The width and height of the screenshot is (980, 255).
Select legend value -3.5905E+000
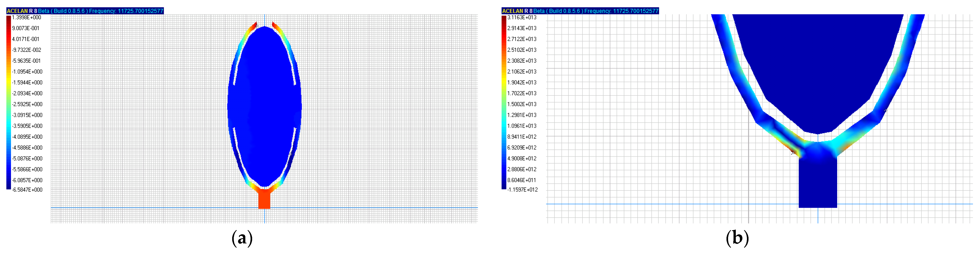coord(27,126)
